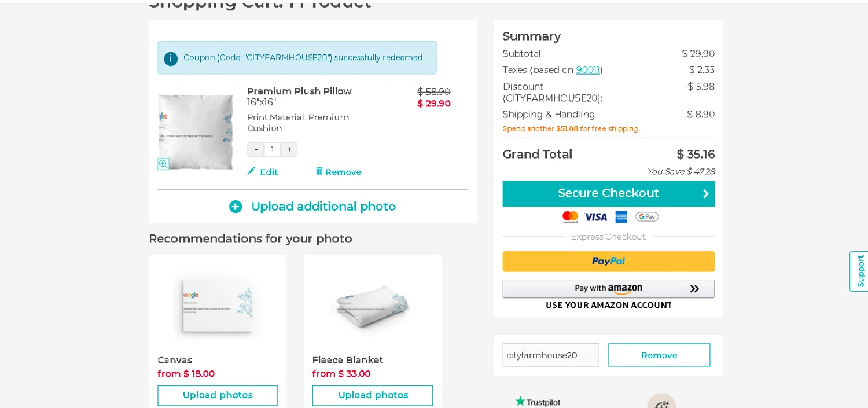This screenshot has width=868, height=408.
Task: Click the plus circle upload icon
Action: coord(236,207)
